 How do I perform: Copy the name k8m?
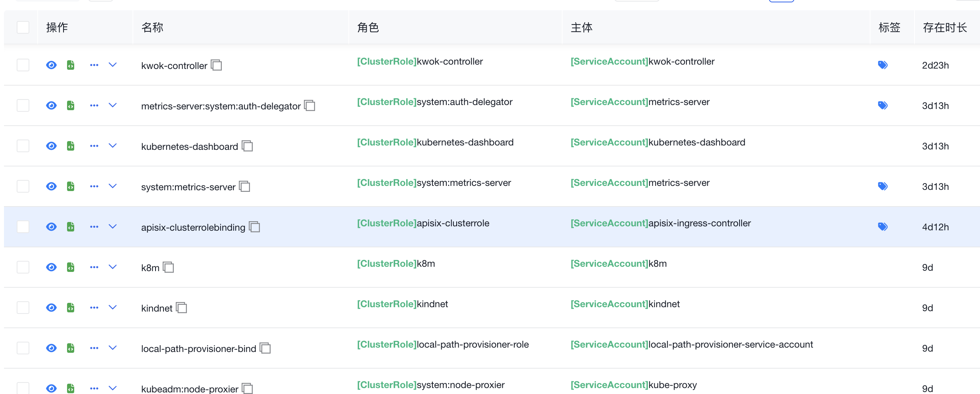168,267
